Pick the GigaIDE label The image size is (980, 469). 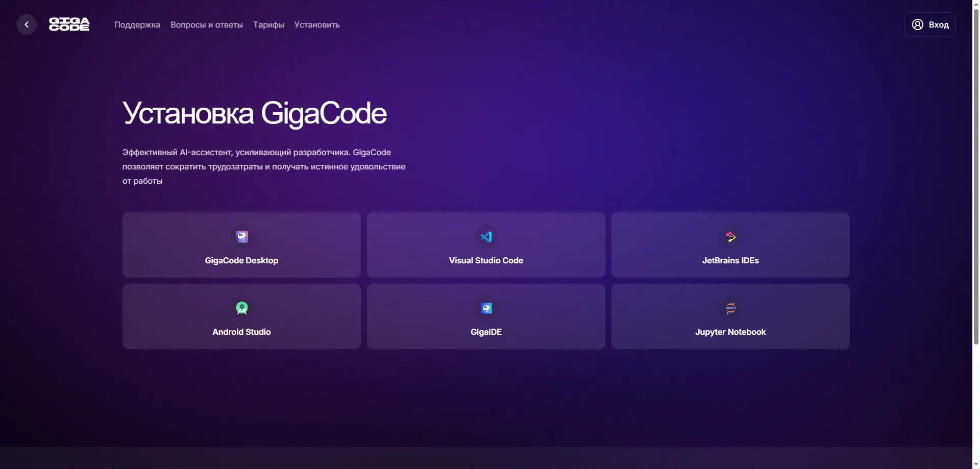coord(486,332)
